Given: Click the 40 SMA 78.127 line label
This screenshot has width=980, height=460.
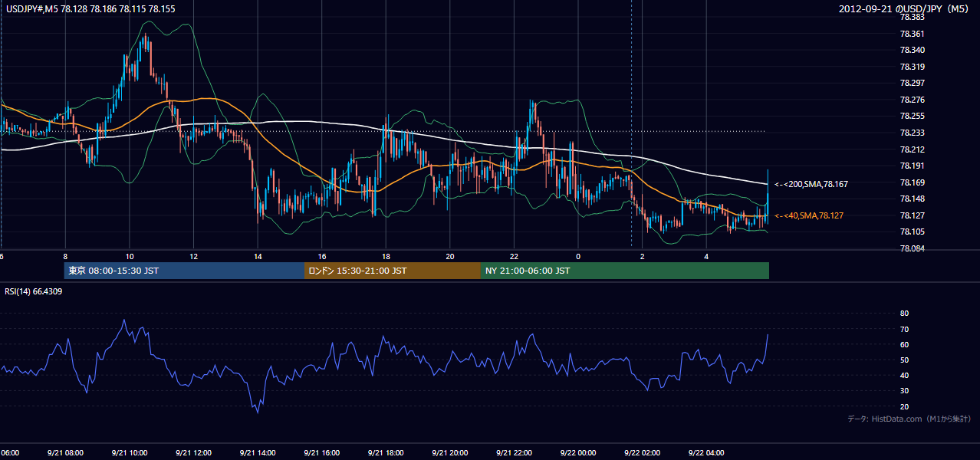Looking at the screenshot, I should pos(808,215).
